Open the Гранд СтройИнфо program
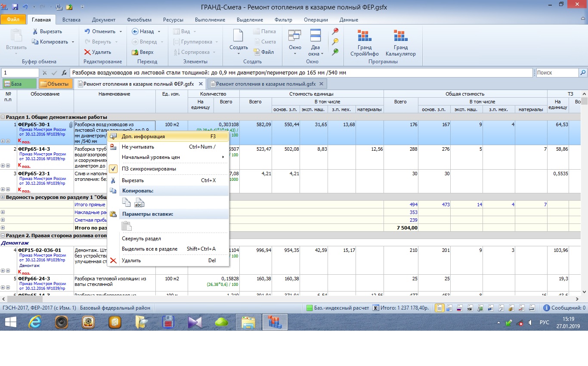 point(364,43)
